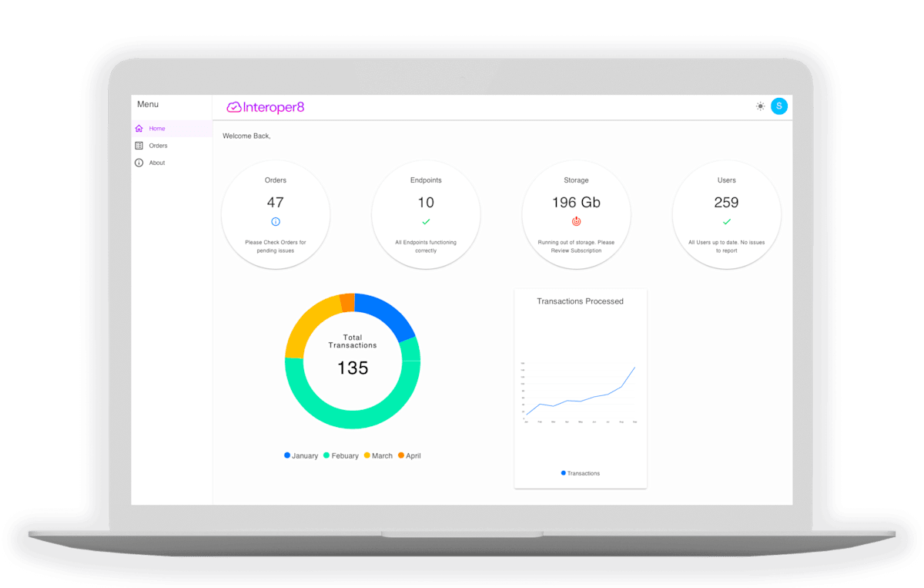924x588 pixels.
Task: Toggle Febuary series in the legend
Action: 341,455
